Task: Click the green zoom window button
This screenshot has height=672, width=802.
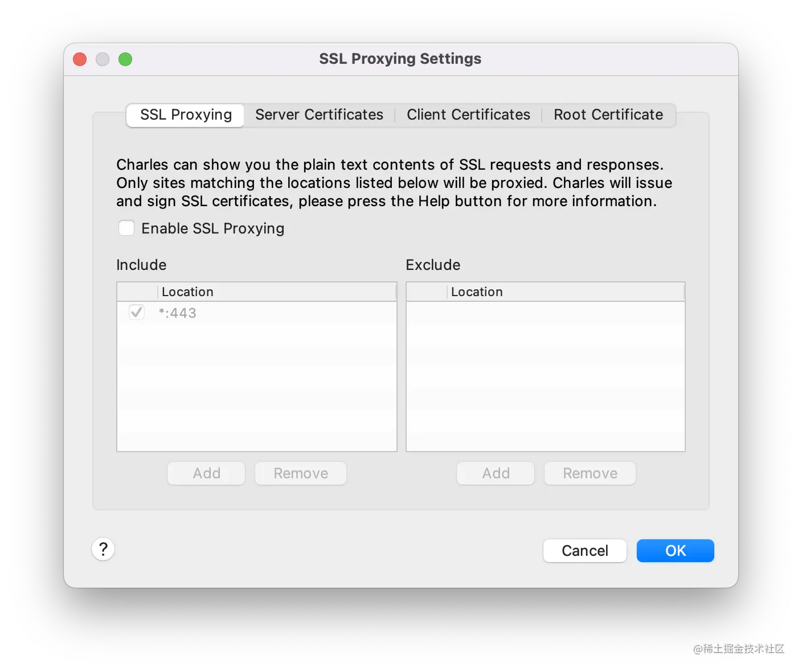Action: tap(125, 59)
